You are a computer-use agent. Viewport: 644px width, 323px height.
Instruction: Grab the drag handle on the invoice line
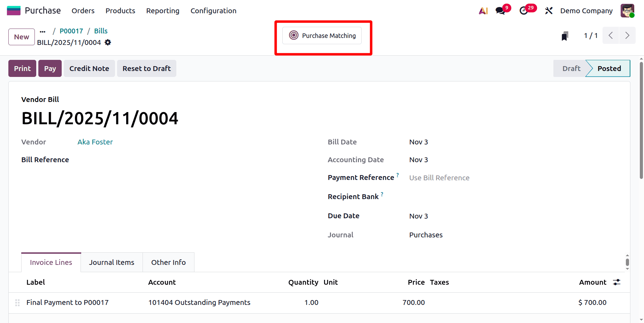(x=17, y=302)
